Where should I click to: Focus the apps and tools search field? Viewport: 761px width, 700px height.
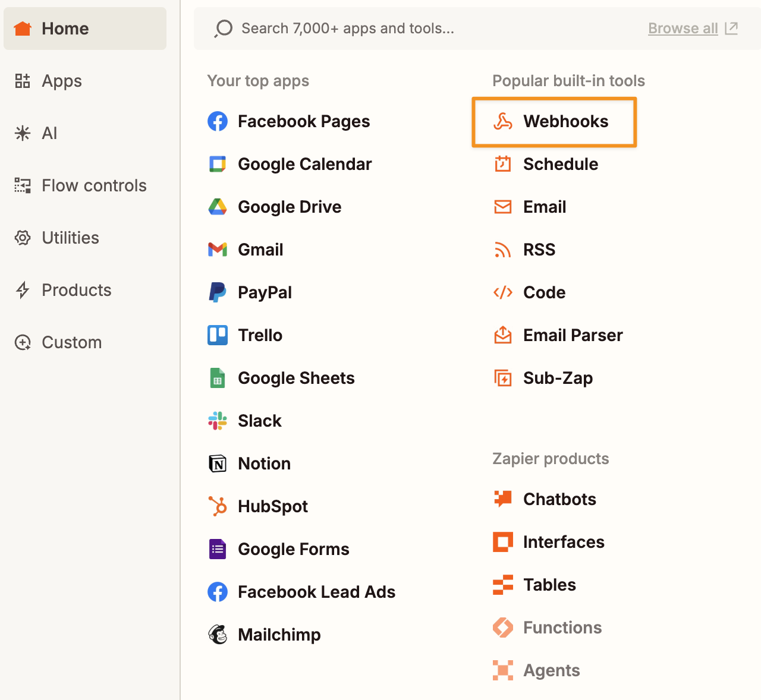pyautogui.click(x=416, y=29)
